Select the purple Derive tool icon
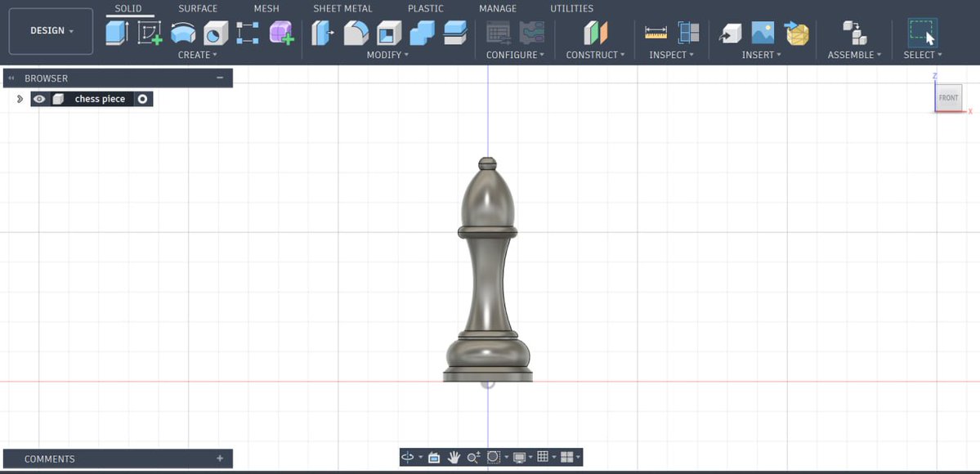Viewport: 980px width, 474px height. click(x=281, y=33)
